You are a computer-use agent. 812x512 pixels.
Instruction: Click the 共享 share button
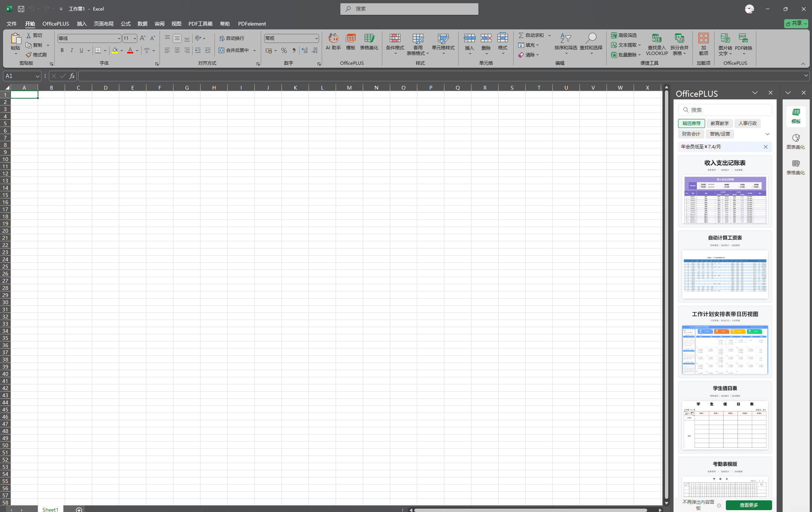tap(796, 23)
